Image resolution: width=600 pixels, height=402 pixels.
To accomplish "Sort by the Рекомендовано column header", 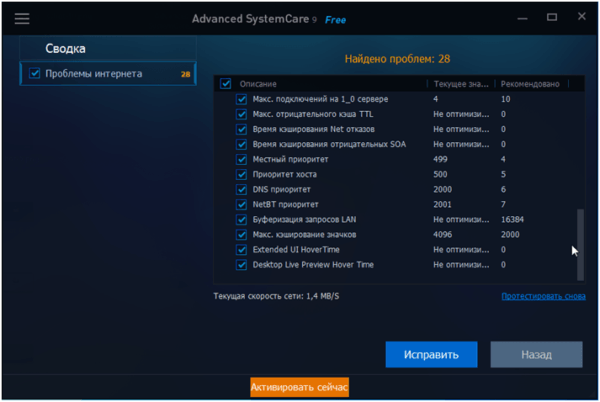I will (x=530, y=84).
